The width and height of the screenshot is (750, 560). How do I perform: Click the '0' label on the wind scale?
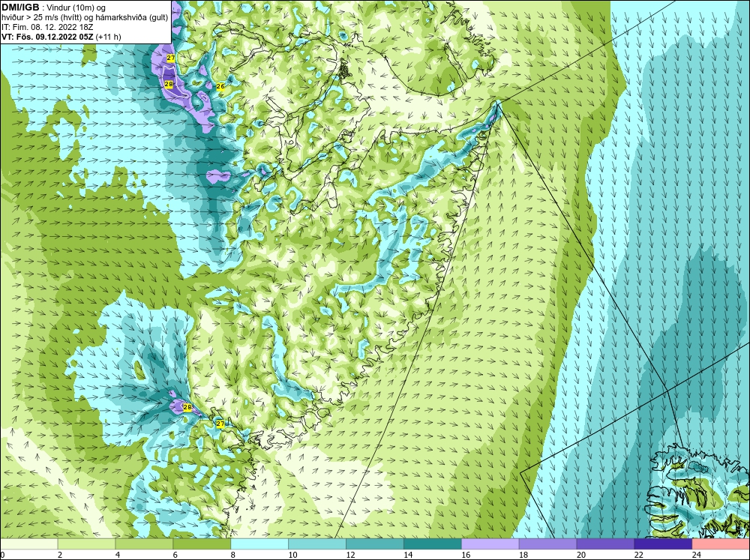click(2, 555)
